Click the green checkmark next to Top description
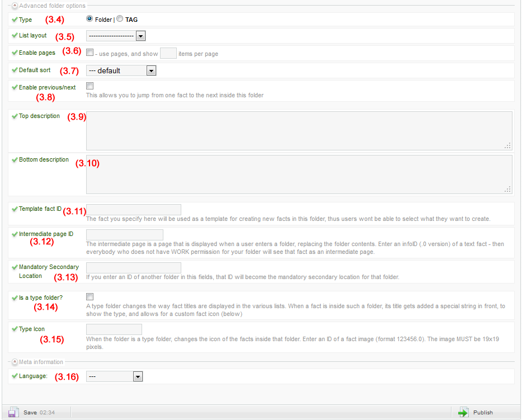Image resolution: width=522 pixels, height=420 pixels. coord(14,116)
